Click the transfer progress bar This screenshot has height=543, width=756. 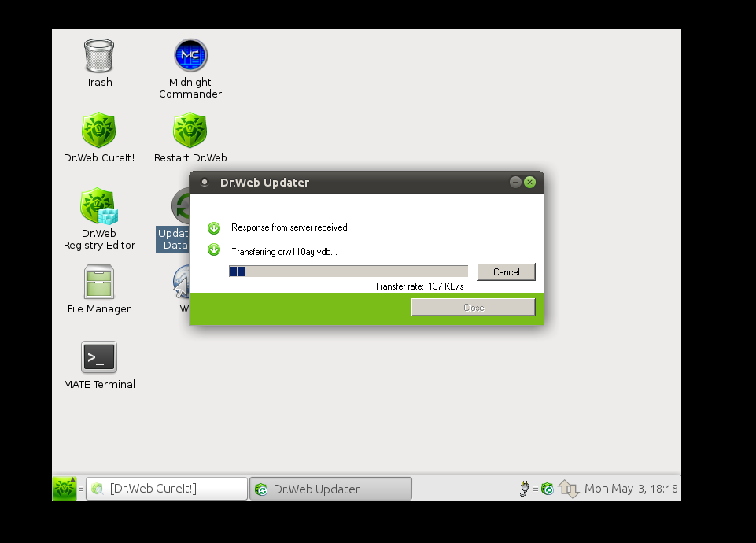click(348, 271)
